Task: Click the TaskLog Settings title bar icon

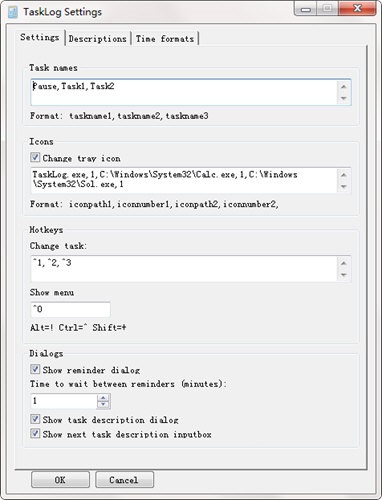Action: pos(13,12)
